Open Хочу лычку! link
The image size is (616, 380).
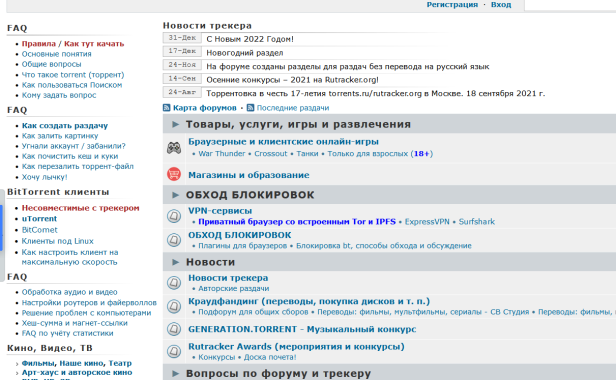[x=44, y=177]
